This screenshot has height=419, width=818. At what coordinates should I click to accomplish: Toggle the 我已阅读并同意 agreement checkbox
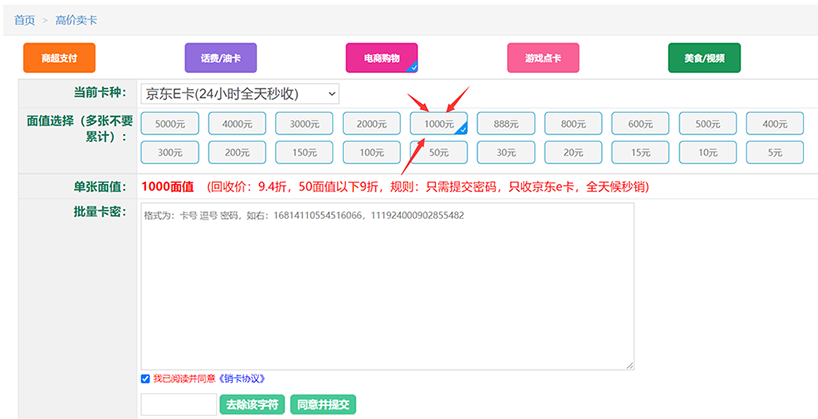pyautogui.click(x=146, y=379)
